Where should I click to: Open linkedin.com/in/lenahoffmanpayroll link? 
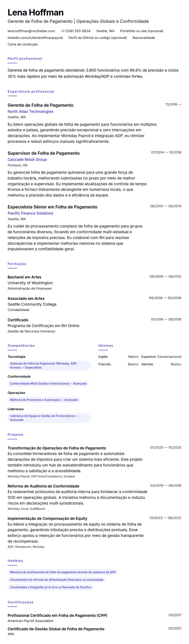pos(35,38)
